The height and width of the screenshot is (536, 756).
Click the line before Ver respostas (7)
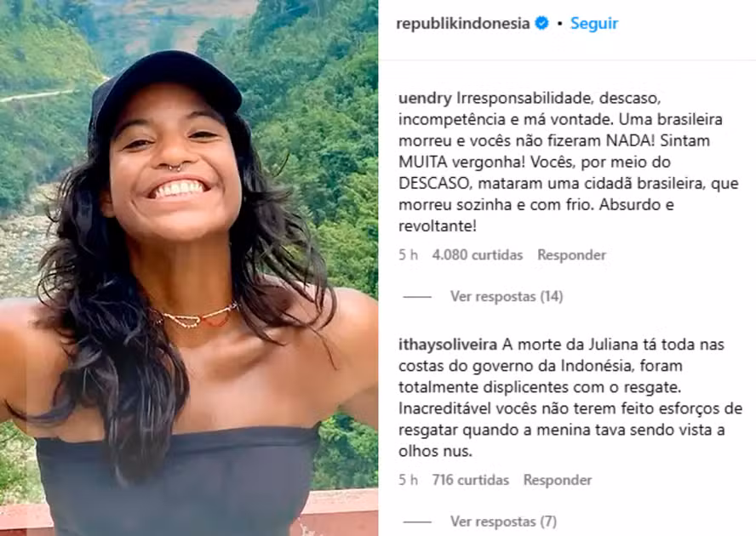pyautogui.click(x=417, y=522)
